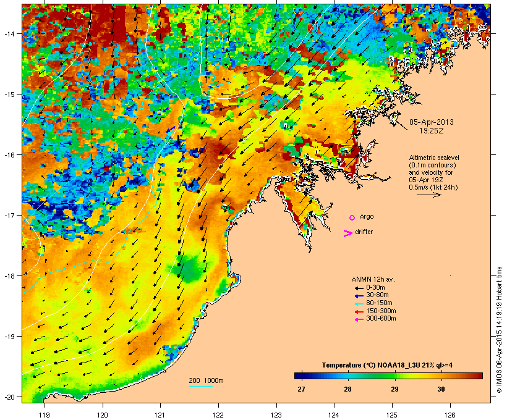The width and height of the screenshot is (507, 420).
Task: Click the longitude label 123
Action: tap(276, 415)
